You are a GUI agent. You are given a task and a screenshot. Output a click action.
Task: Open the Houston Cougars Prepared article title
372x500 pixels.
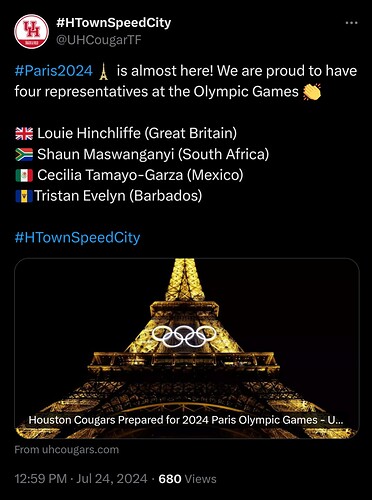(186, 420)
